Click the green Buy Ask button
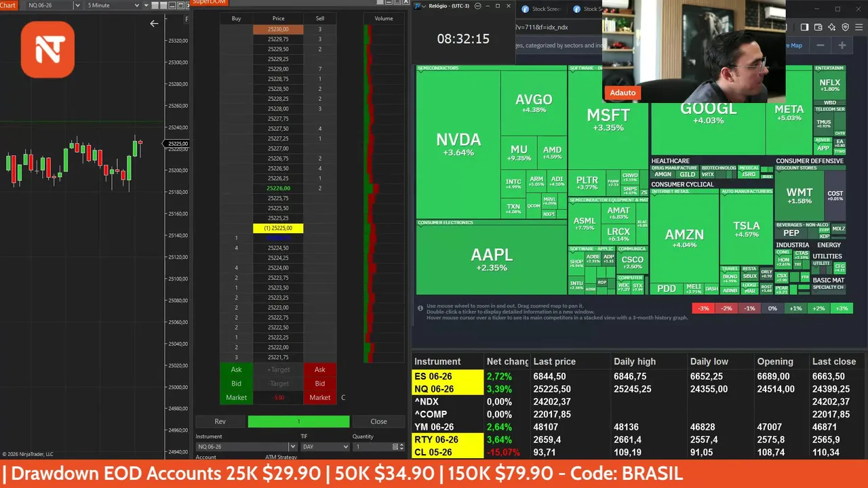868x488 pixels. (236, 369)
